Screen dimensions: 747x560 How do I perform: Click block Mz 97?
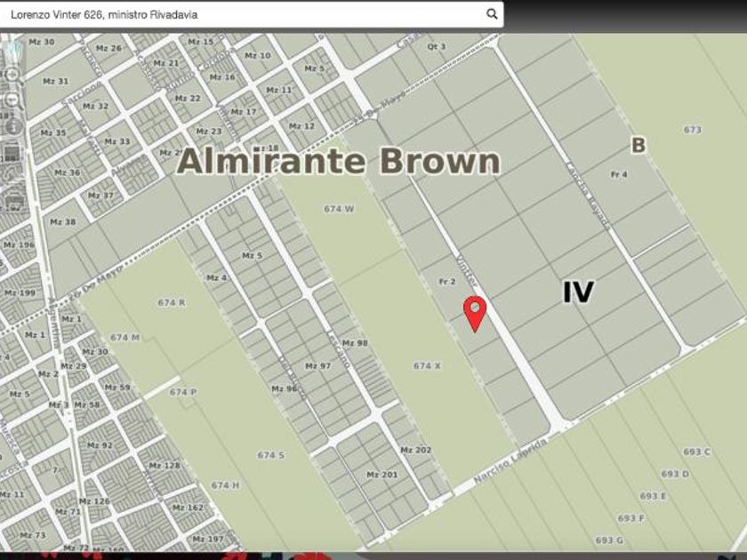point(317,365)
